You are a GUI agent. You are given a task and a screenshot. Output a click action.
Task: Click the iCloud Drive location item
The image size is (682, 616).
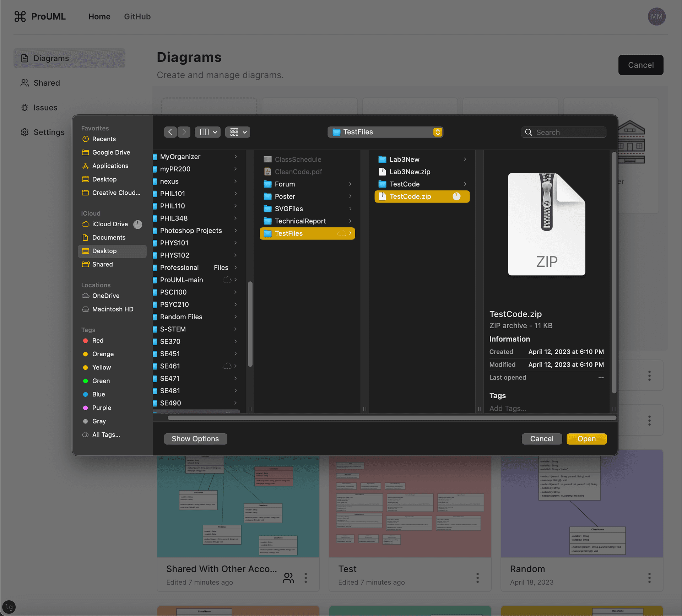click(x=108, y=223)
